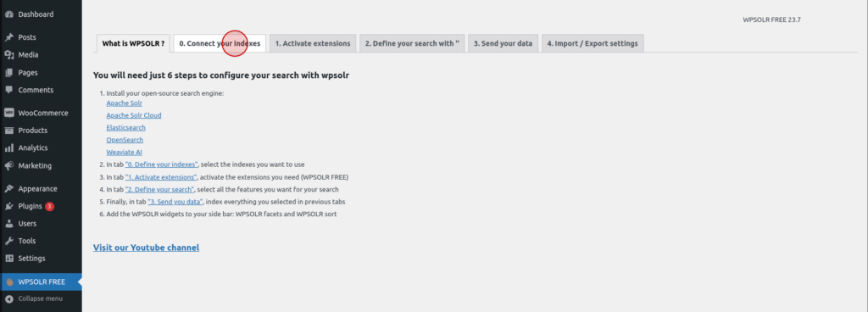Switch to the What is WPSOLR ? tab

[133, 44]
